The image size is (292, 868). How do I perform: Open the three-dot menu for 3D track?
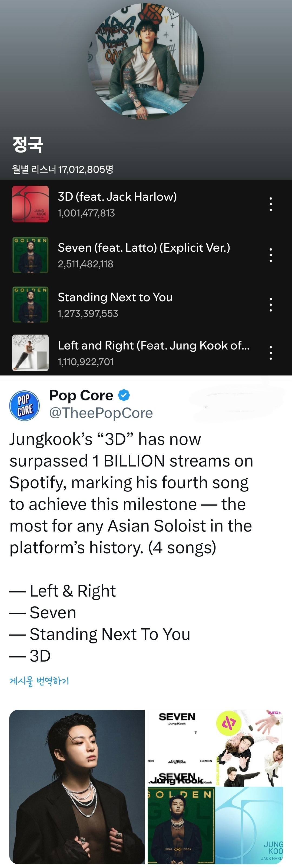(x=270, y=204)
